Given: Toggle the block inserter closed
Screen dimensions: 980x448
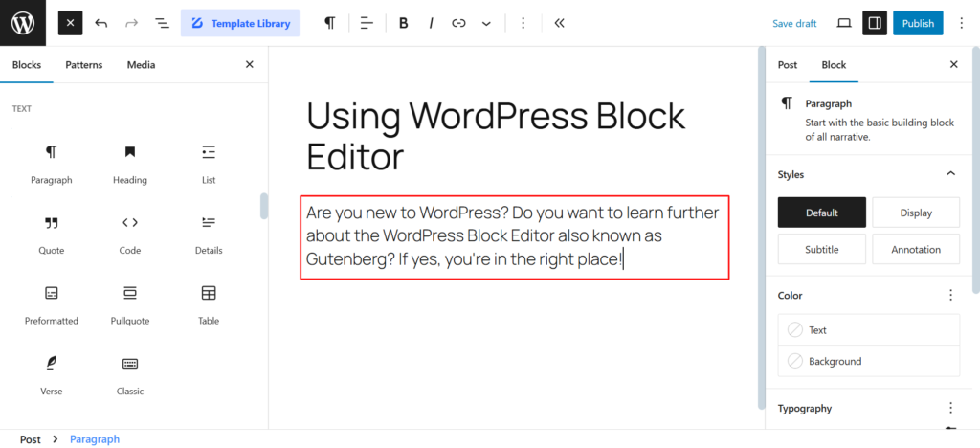Looking at the screenshot, I should coord(71,23).
